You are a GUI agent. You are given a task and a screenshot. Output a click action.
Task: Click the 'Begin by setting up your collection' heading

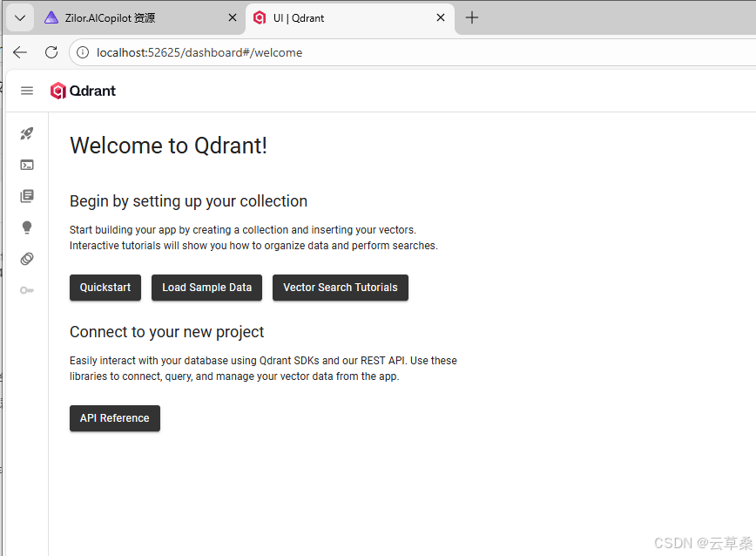pyautogui.click(x=188, y=201)
